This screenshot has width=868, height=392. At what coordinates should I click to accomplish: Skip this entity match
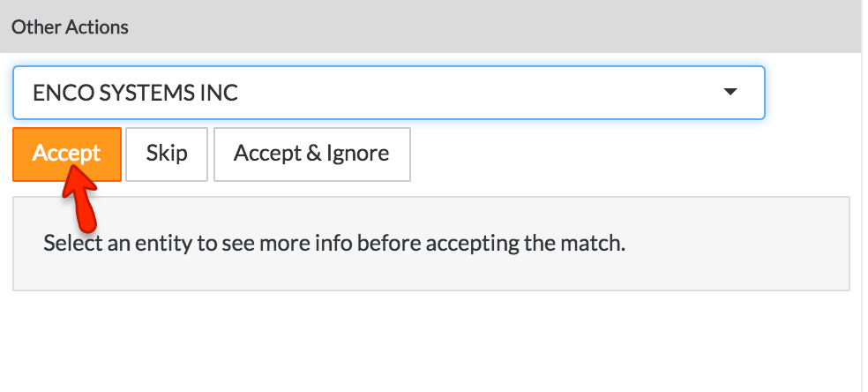(167, 154)
